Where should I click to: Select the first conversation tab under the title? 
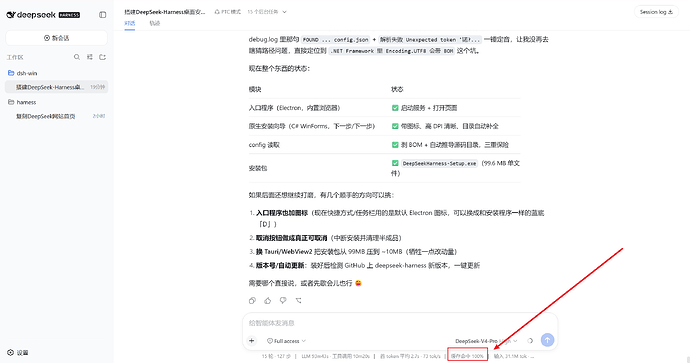click(129, 23)
